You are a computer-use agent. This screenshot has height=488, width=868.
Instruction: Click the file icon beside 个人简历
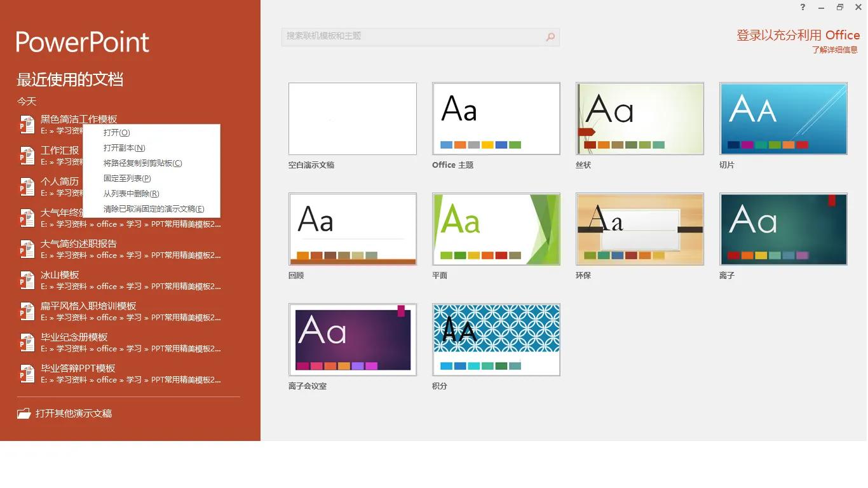point(27,187)
